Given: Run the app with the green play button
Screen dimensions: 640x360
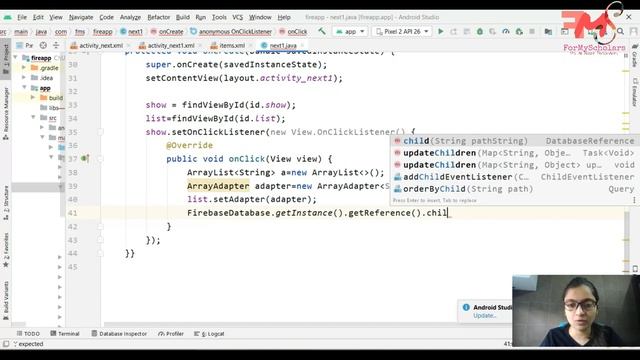Looking at the screenshot, I should pos(440,31).
